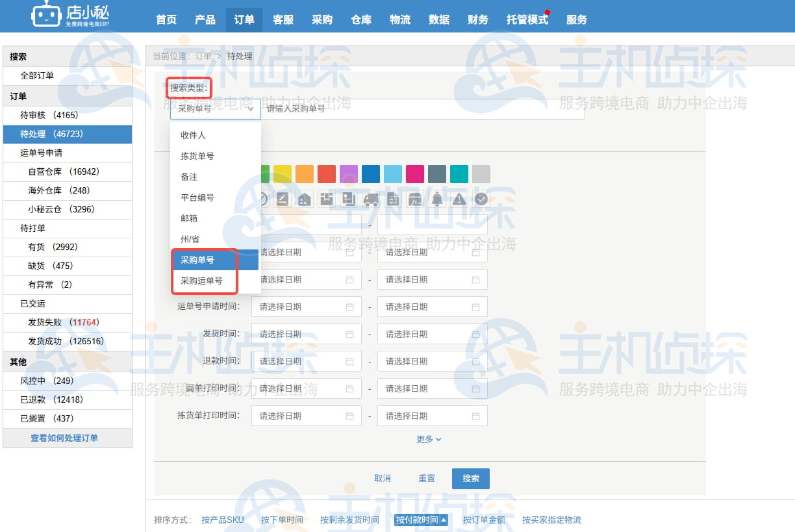The width and height of the screenshot is (795, 532).
Task: Pick the pink color flag swatch
Action: (x=416, y=173)
